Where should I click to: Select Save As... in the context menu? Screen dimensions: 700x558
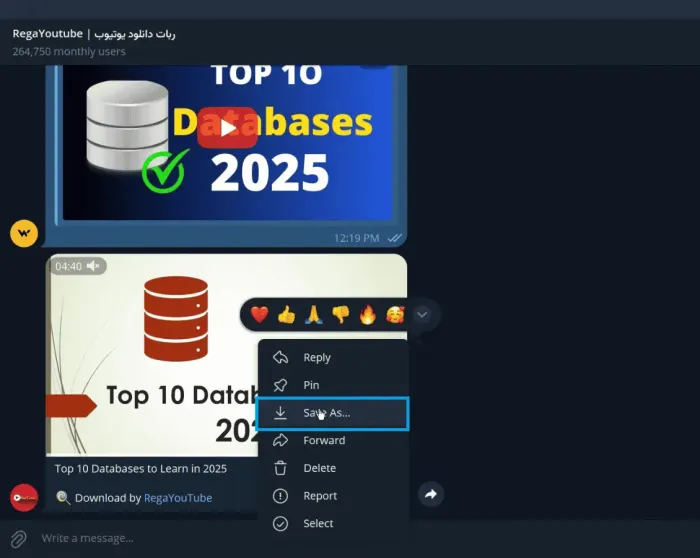coord(333,413)
